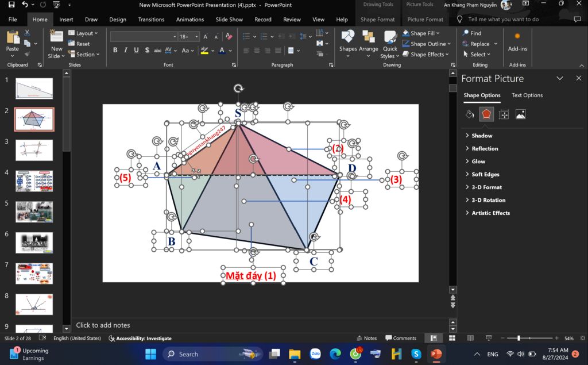Open the Shapes gallery

click(x=347, y=43)
